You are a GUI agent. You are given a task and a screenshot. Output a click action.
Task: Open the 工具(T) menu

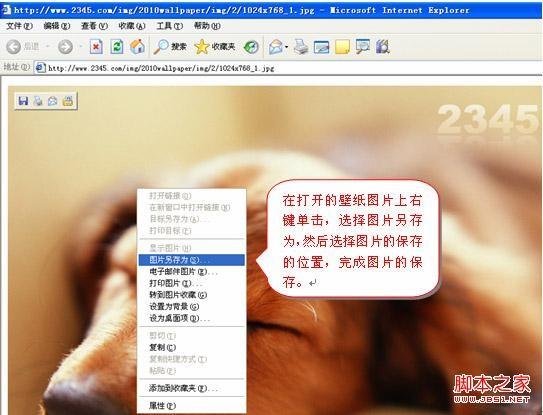[x=169, y=26]
